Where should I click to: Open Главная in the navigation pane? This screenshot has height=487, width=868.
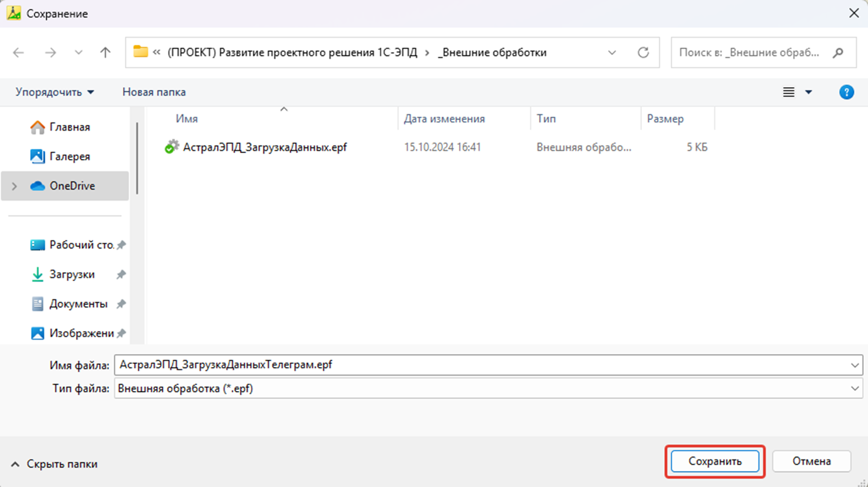pos(65,127)
